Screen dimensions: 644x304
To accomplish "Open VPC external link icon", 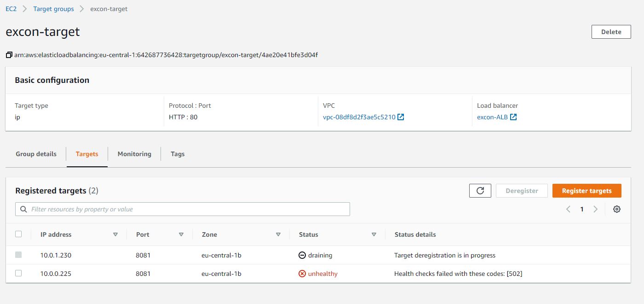I will point(401,117).
